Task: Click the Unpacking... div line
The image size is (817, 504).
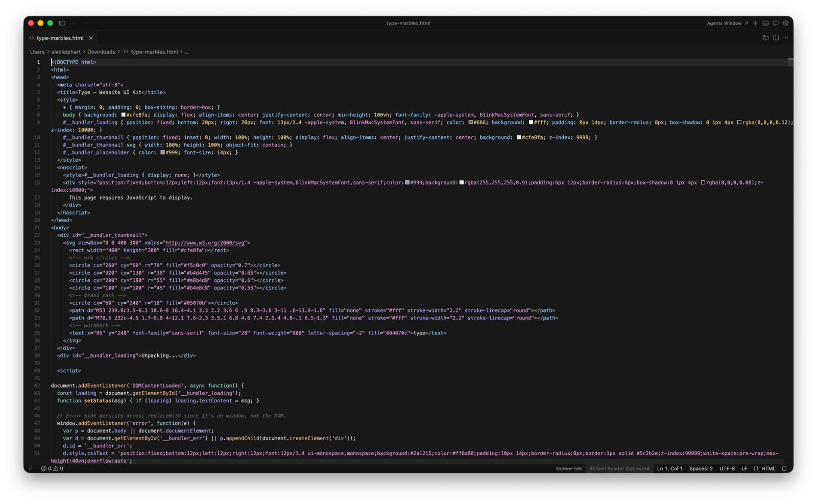Action: 126,356
